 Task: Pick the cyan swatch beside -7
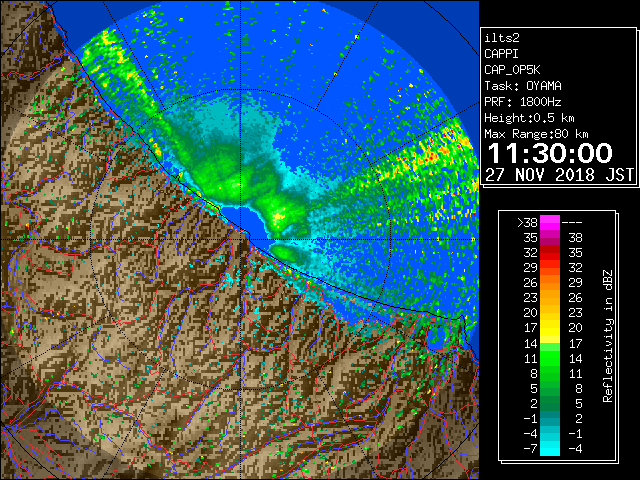[550, 449]
